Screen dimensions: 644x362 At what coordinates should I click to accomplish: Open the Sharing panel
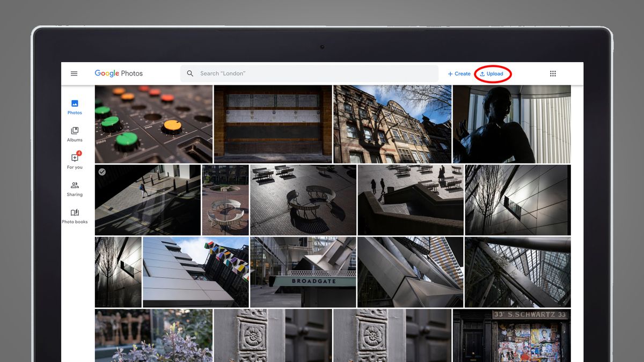pos(74,189)
